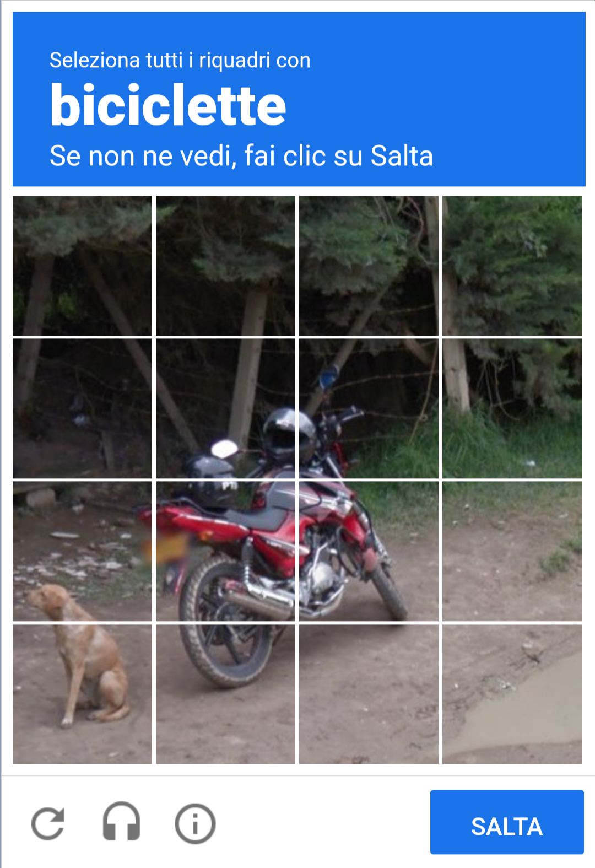Select the top-left tree canopy tile

[x=82, y=266]
